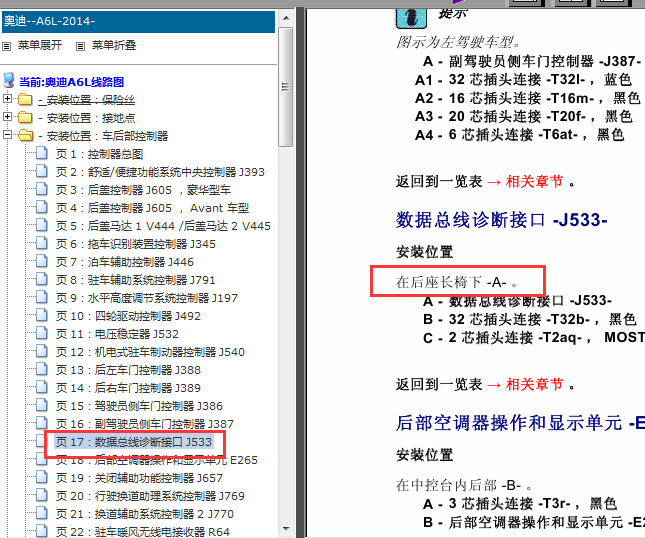Click page icon for 页 6 J345
This screenshot has height=538, width=645.
[42, 243]
